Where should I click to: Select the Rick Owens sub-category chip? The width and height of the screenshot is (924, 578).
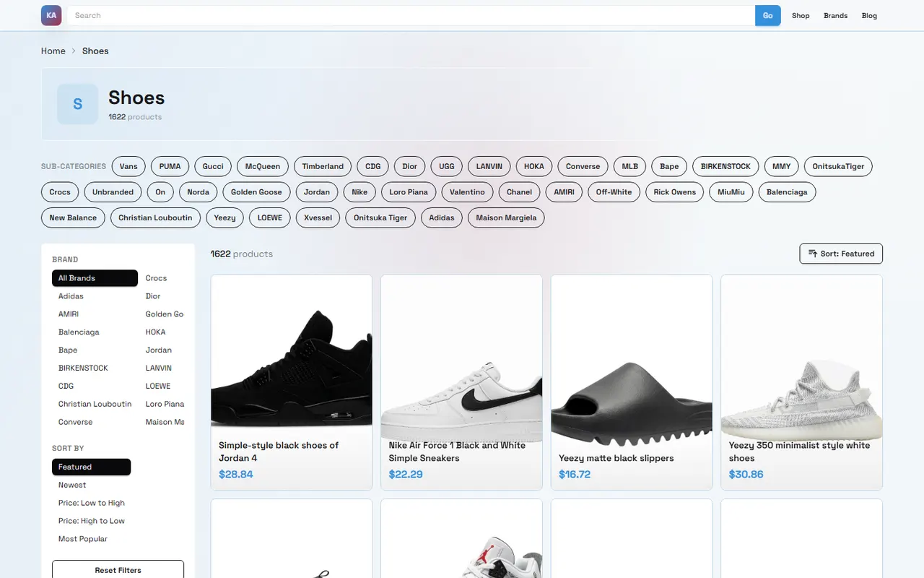[675, 192]
